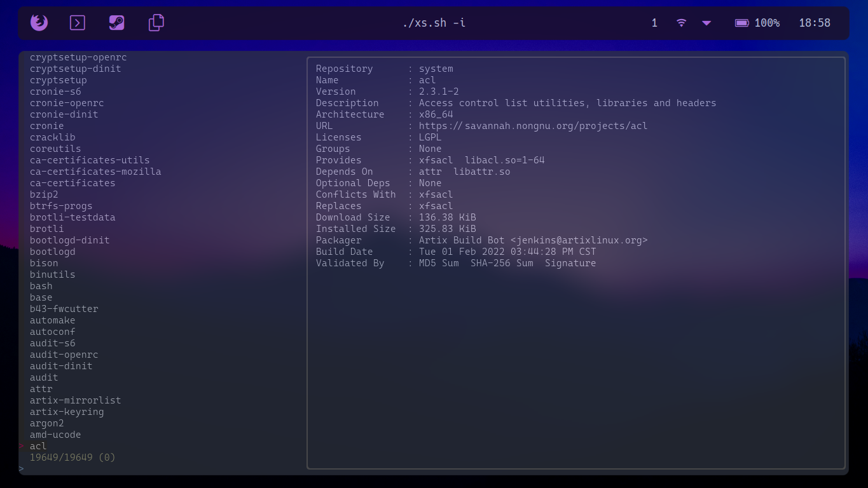
Task: Click the Wi-Fi status icon
Action: coord(681,22)
